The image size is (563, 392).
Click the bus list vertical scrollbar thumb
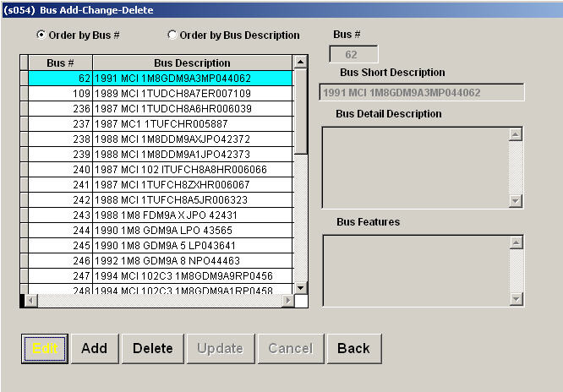[x=301, y=112]
